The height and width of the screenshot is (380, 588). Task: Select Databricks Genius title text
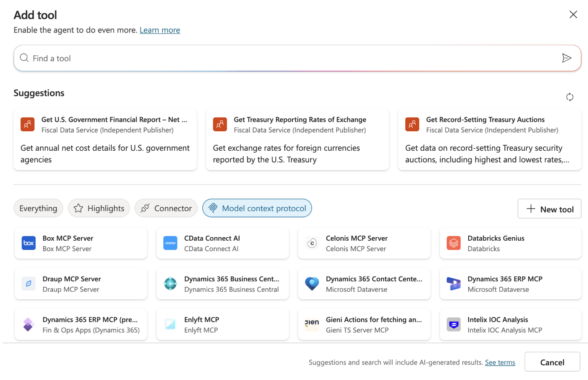click(x=496, y=238)
